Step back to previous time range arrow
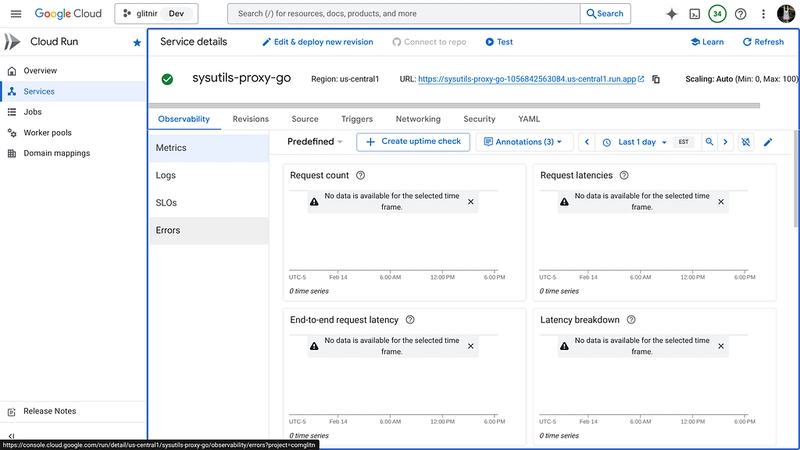This screenshot has width=800, height=450. click(x=587, y=142)
